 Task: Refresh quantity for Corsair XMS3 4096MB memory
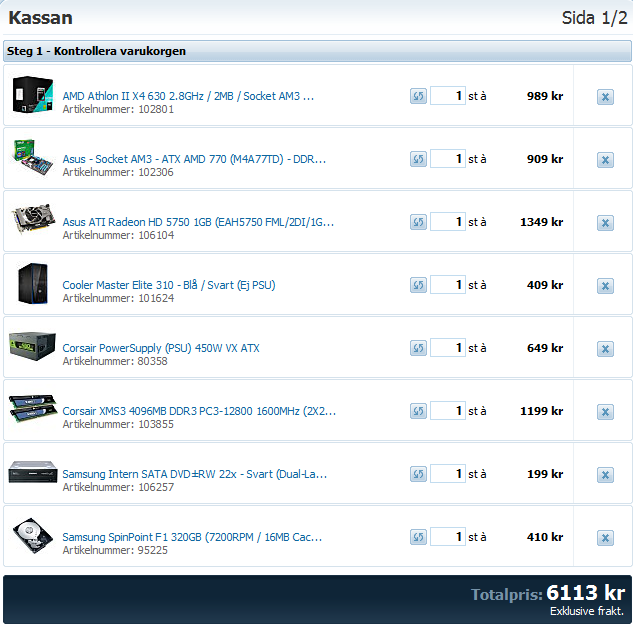click(418, 411)
